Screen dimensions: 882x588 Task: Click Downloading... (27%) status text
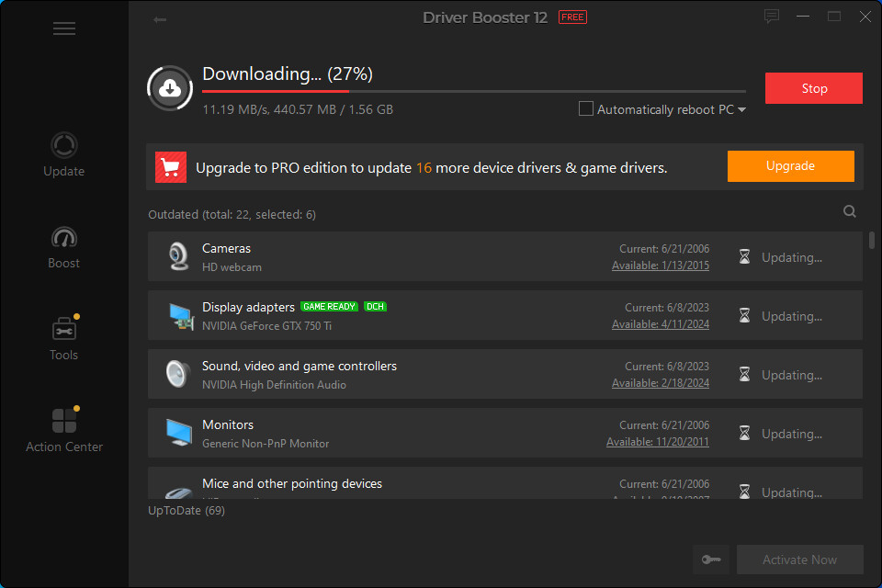(x=288, y=73)
